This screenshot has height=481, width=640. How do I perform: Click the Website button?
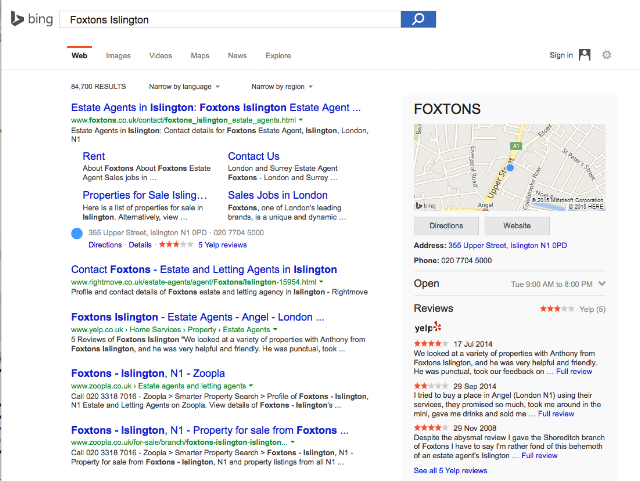pos(517,225)
